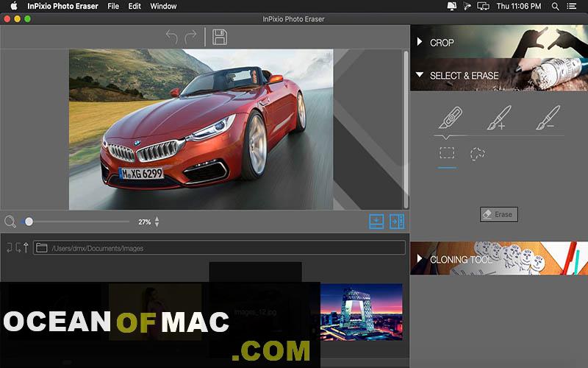Click the folder icon beside the path field

[x=42, y=248]
